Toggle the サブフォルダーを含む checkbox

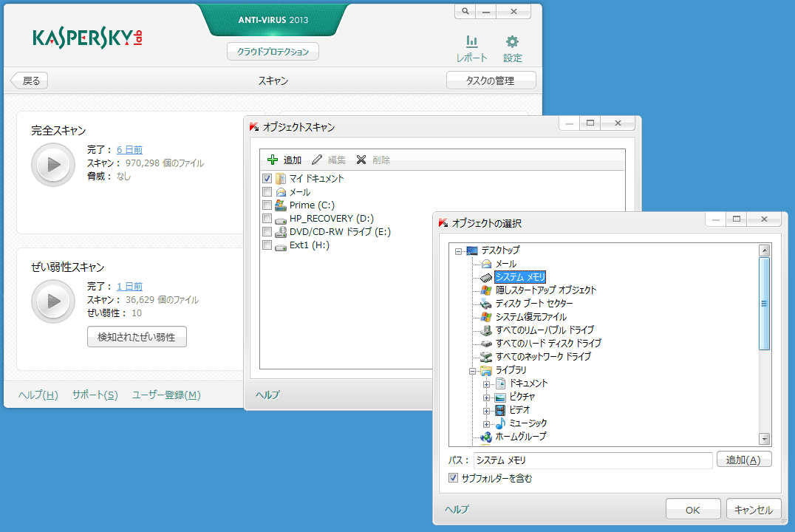click(x=453, y=478)
